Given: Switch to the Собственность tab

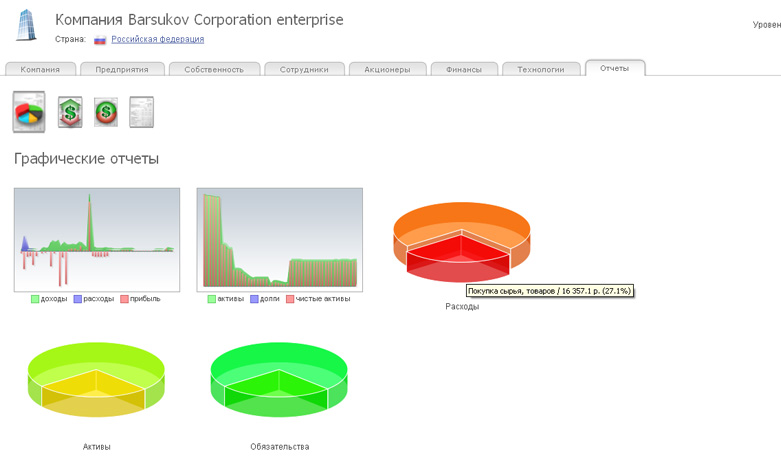Looking at the screenshot, I should (214, 69).
